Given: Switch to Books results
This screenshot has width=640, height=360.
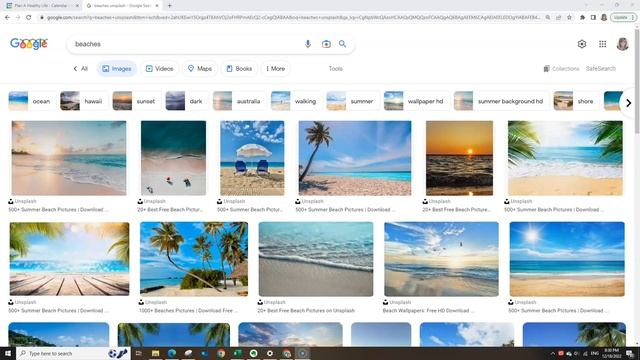Looking at the screenshot, I should pyautogui.click(x=239, y=69).
